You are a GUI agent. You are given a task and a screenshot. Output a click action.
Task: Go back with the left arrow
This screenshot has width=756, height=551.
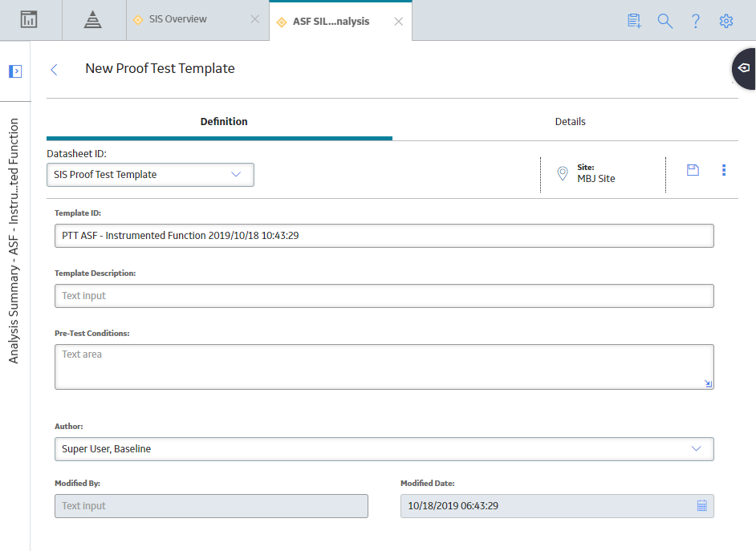[54, 70]
